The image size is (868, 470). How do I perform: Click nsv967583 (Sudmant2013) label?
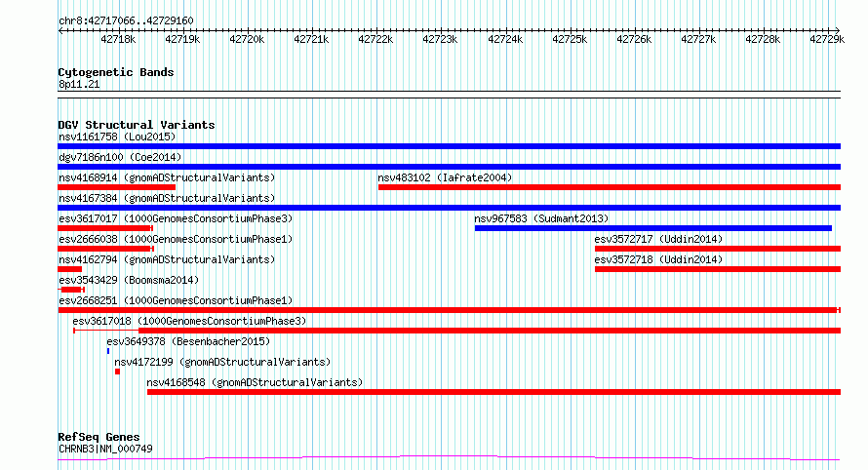[x=541, y=218]
